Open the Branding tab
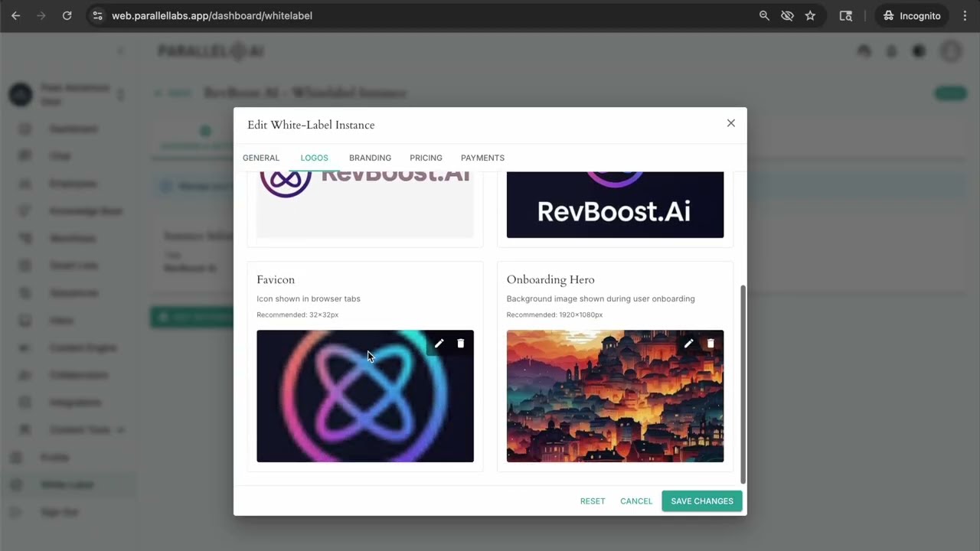The height and width of the screenshot is (551, 980). pyautogui.click(x=371, y=158)
